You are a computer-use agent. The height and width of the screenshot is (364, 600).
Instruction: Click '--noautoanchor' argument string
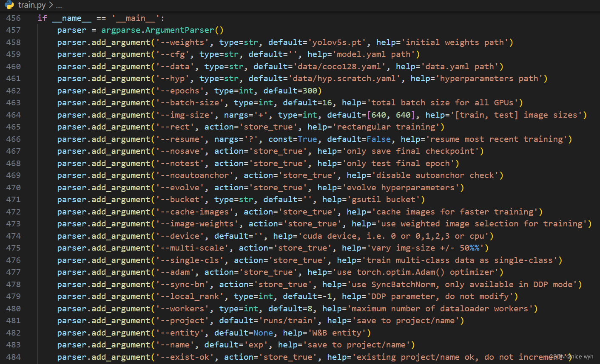[195, 175]
